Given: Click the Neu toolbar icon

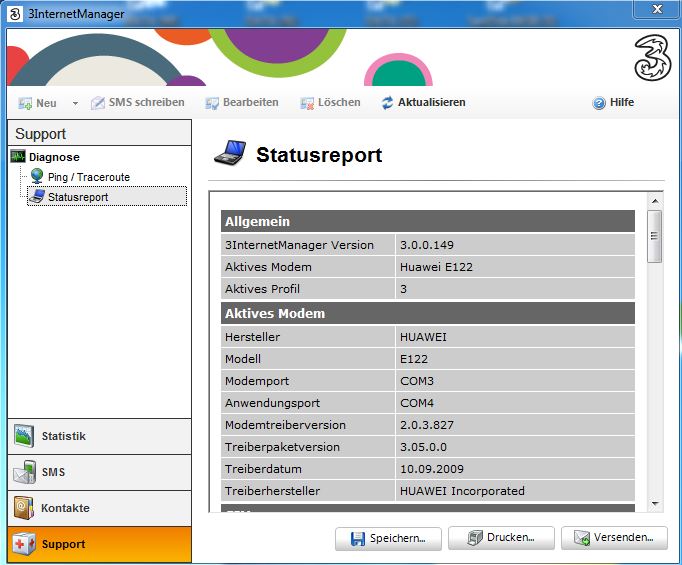Looking at the screenshot, I should coord(25,103).
